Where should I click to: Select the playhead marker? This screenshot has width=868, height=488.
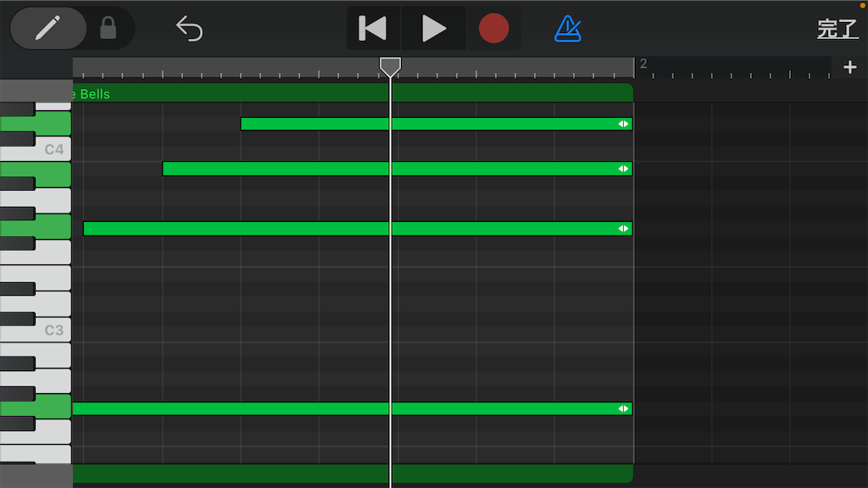pyautogui.click(x=390, y=67)
